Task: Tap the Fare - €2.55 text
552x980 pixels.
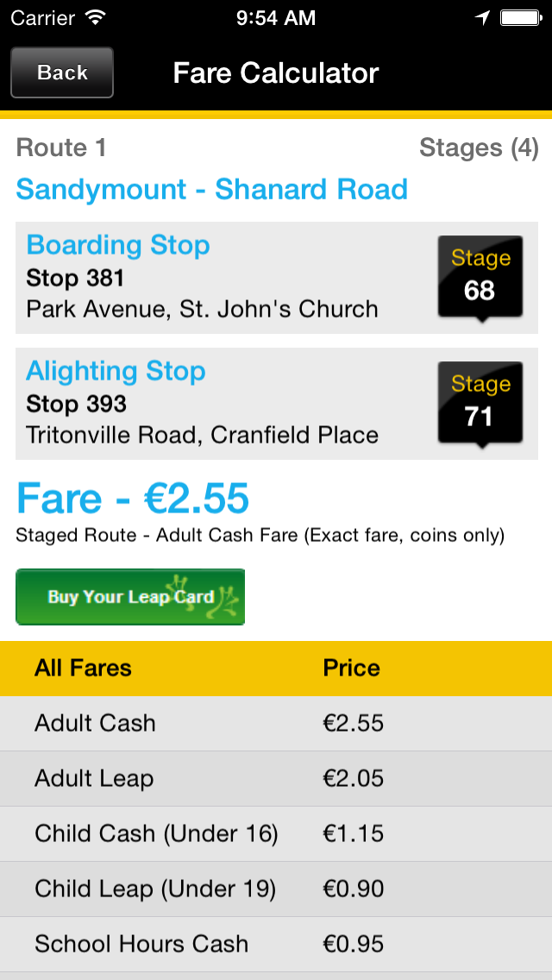Action: [x=133, y=499]
